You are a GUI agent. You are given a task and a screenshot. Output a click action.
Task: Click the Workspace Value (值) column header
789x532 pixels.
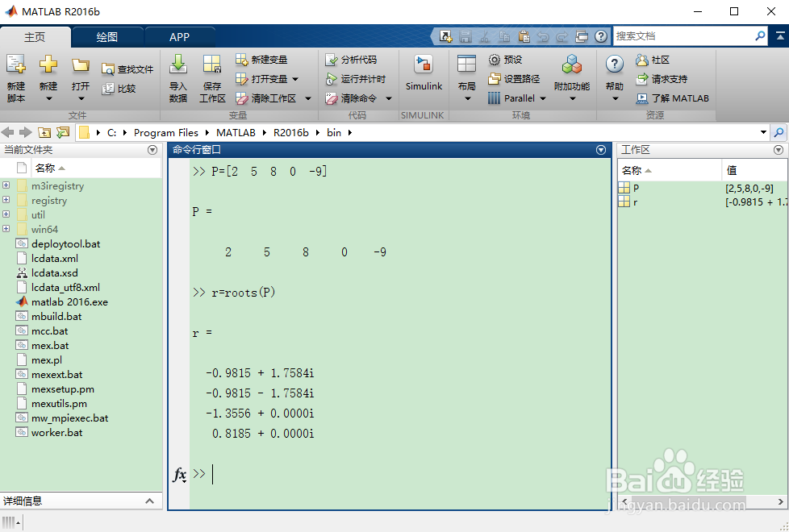pyautogui.click(x=754, y=170)
